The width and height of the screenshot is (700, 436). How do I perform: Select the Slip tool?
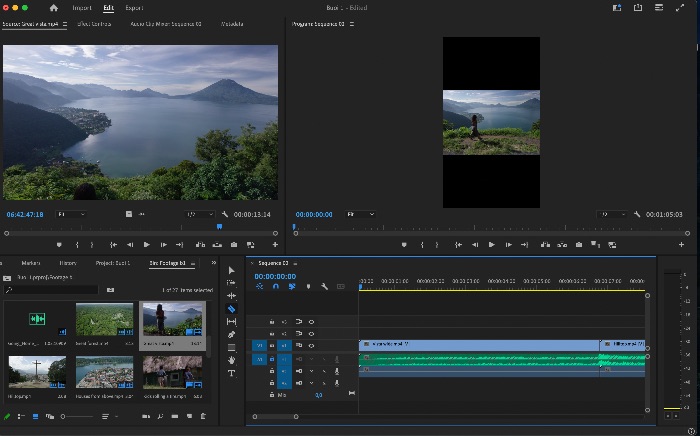[x=231, y=321]
